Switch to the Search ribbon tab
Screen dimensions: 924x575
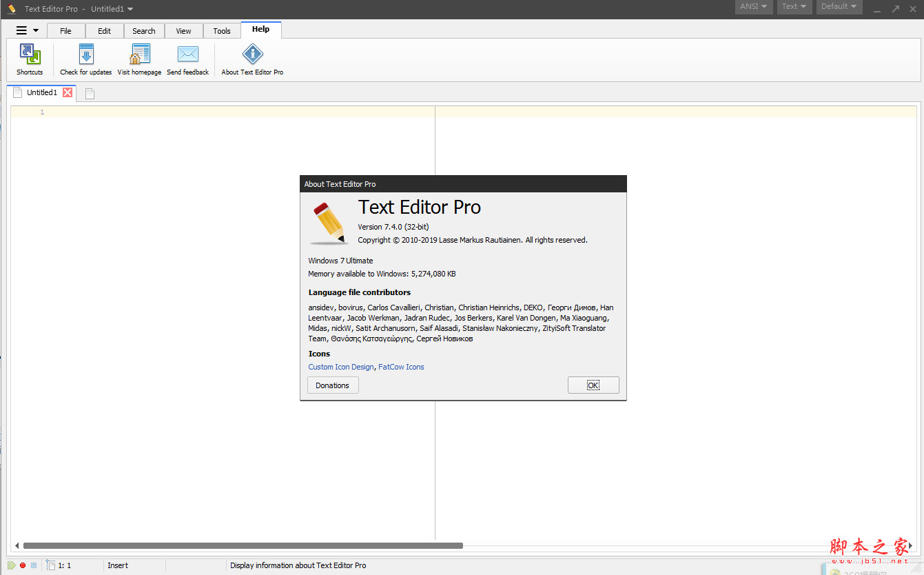coord(144,31)
